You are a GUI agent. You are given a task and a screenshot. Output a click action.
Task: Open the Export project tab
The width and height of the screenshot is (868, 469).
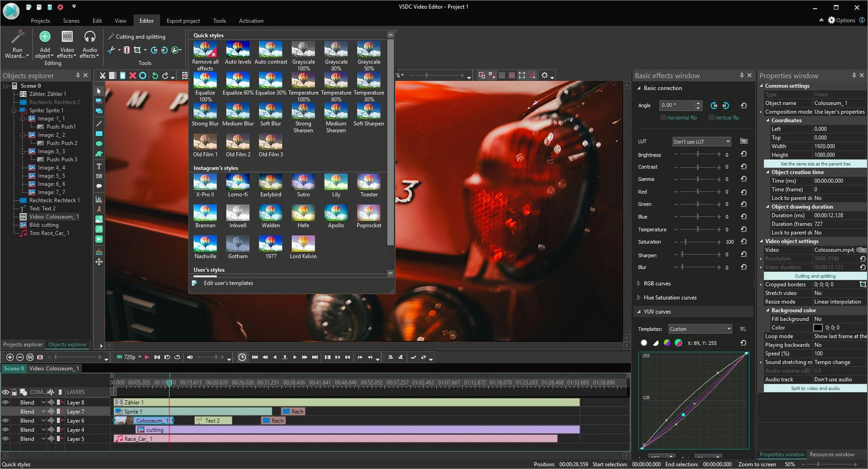coord(183,21)
